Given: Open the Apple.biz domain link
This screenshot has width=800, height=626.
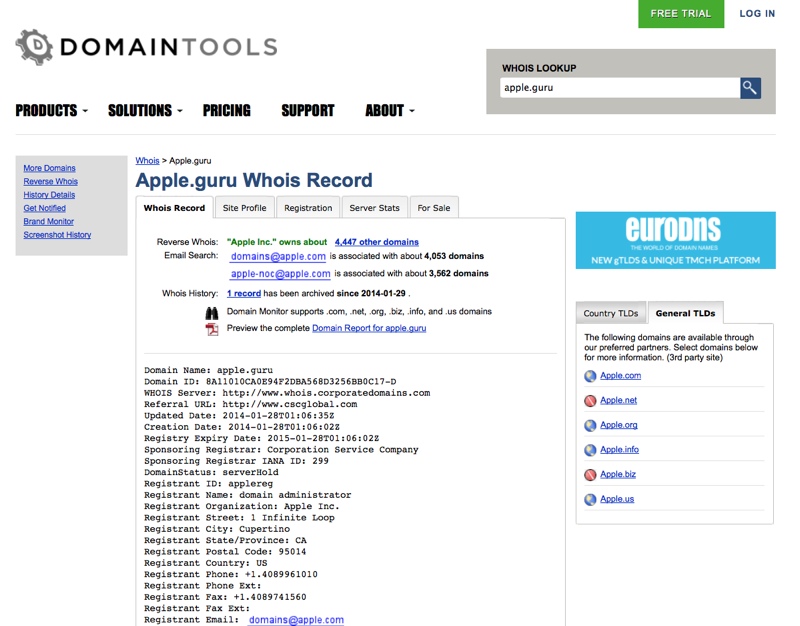Looking at the screenshot, I should pos(618,474).
